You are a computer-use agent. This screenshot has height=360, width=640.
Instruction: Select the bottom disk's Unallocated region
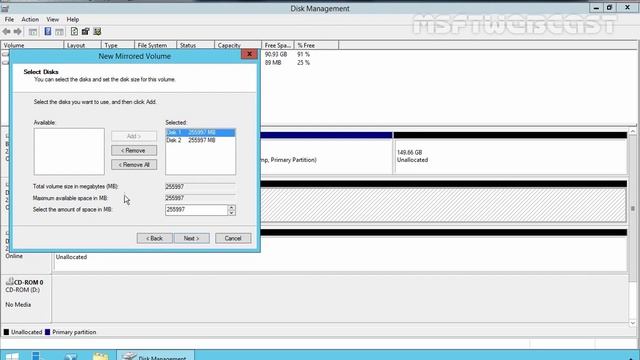click(x=340, y=254)
